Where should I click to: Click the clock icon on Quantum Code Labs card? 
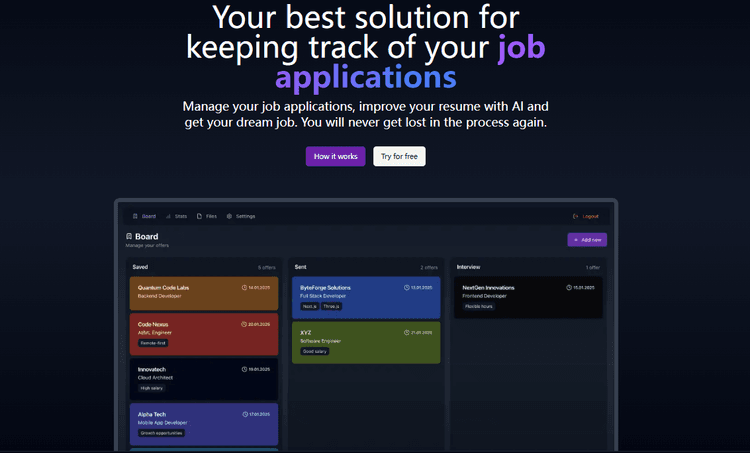click(x=245, y=287)
